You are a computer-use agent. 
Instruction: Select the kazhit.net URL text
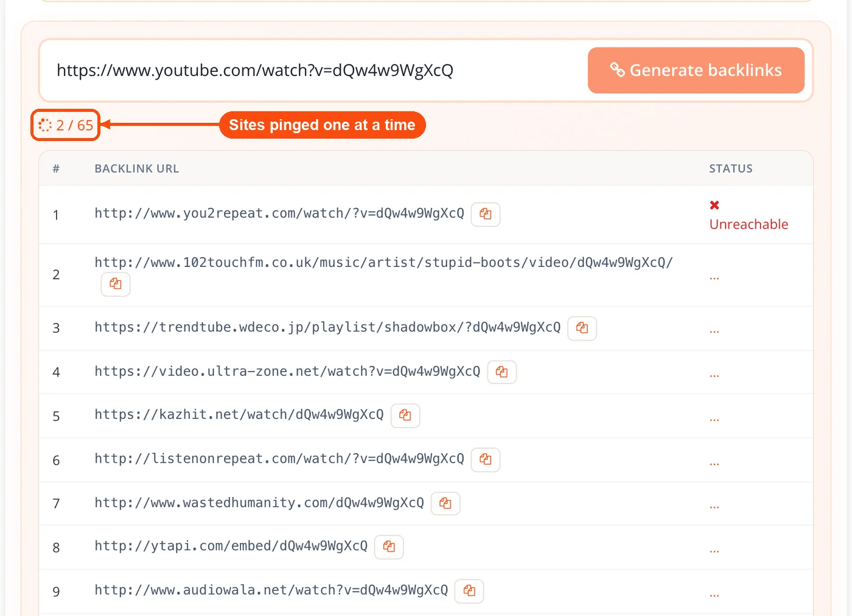[239, 415]
